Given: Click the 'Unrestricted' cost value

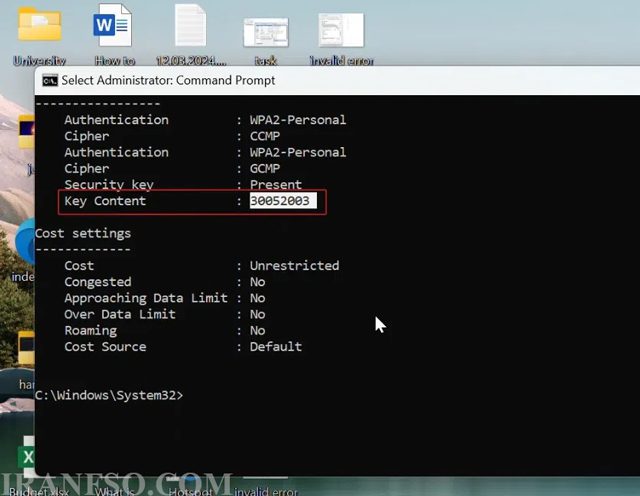Looking at the screenshot, I should point(294,265).
